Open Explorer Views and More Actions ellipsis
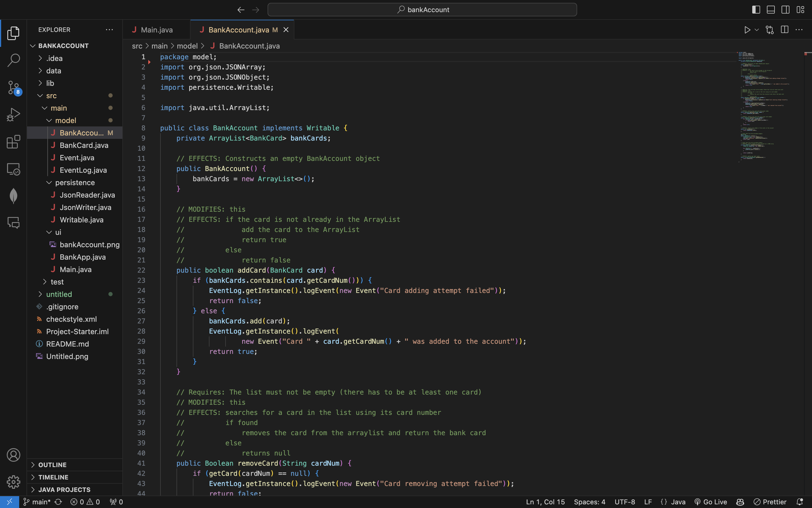Viewport: 812px width, 508px height. coord(109,30)
